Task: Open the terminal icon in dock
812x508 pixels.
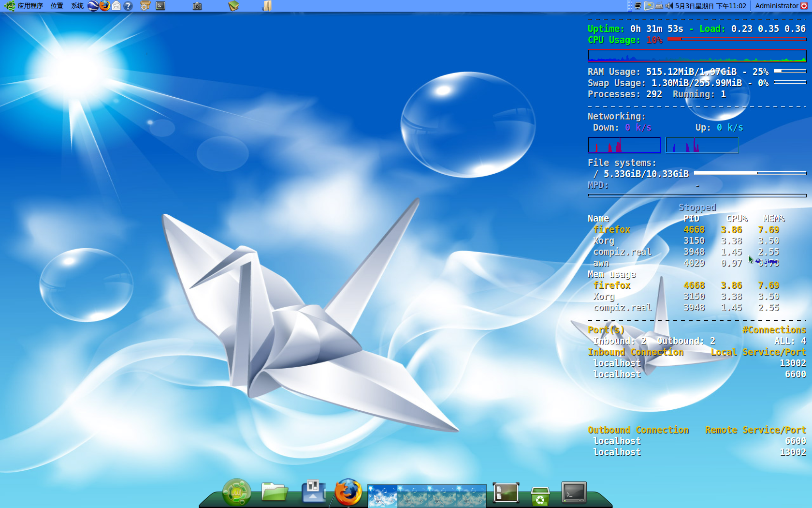Action: pyautogui.click(x=574, y=492)
